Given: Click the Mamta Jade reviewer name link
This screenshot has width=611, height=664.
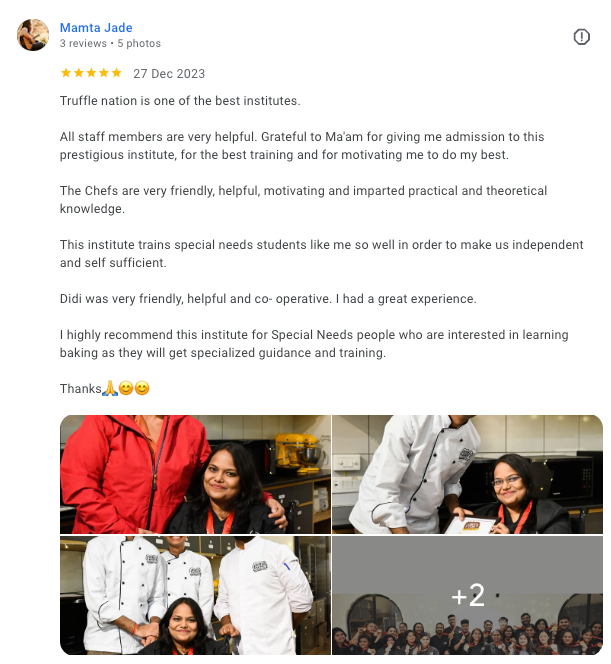Looking at the screenshot, I should 96,28.
